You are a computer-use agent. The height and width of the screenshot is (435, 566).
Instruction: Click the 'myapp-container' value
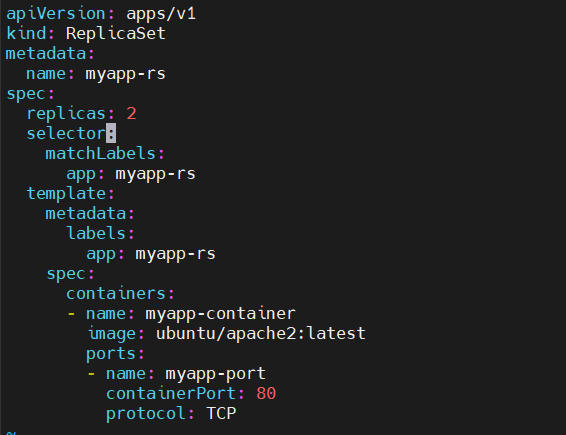click(220, 314)
